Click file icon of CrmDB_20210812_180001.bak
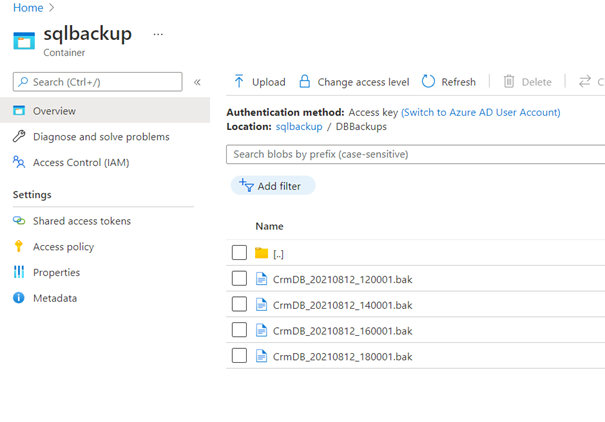This screenshot has width=605, height=422. (x=262, y=356)
